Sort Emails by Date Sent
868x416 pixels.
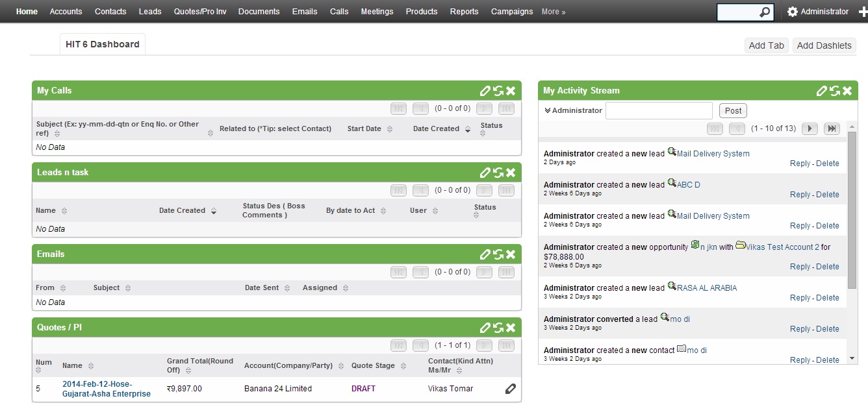pyautogui.click(x=287, y=288)
